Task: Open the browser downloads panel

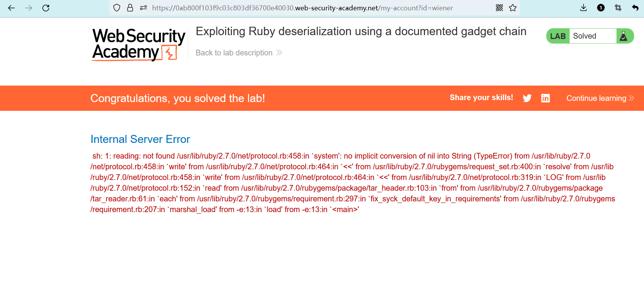Action: click(x=583, y=8)
